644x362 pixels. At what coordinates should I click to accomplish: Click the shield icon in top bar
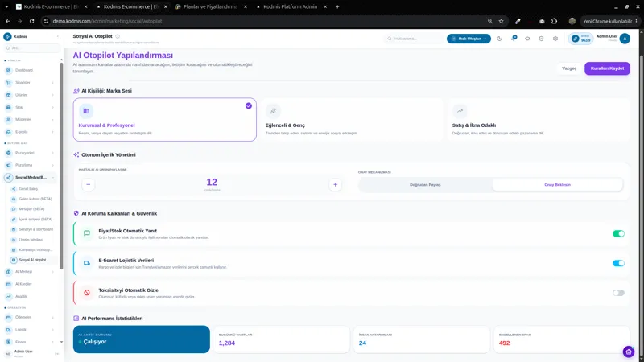click(541, 39)
